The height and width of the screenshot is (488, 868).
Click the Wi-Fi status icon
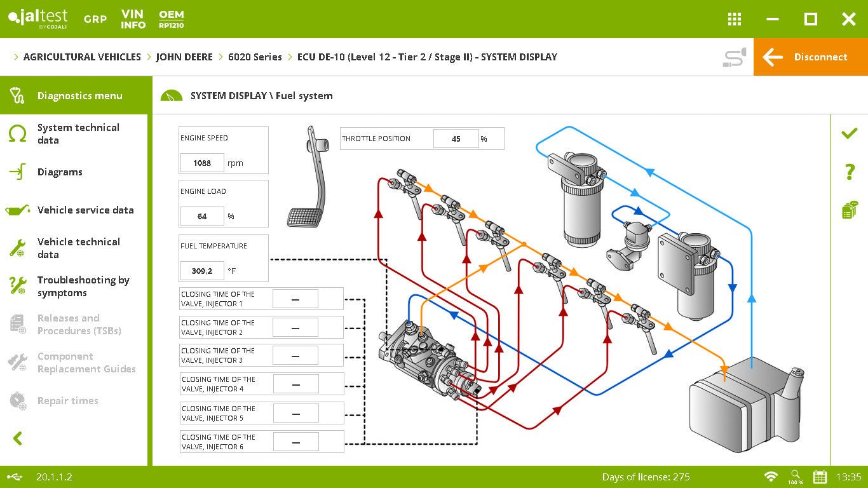pos(771,477)
